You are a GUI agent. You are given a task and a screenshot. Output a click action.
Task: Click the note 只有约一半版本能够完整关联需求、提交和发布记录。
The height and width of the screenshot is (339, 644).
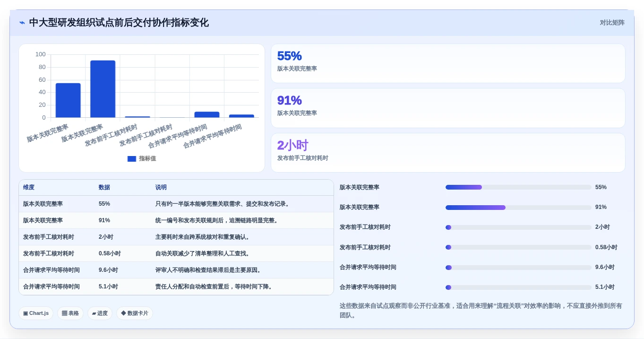tap(223, 204)
